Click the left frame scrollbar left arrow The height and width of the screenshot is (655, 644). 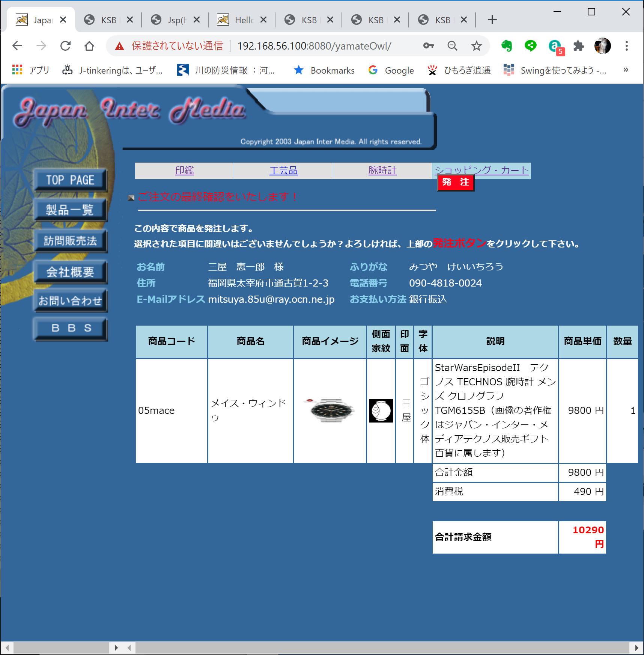pyautogui.click(x=7, y=647)
